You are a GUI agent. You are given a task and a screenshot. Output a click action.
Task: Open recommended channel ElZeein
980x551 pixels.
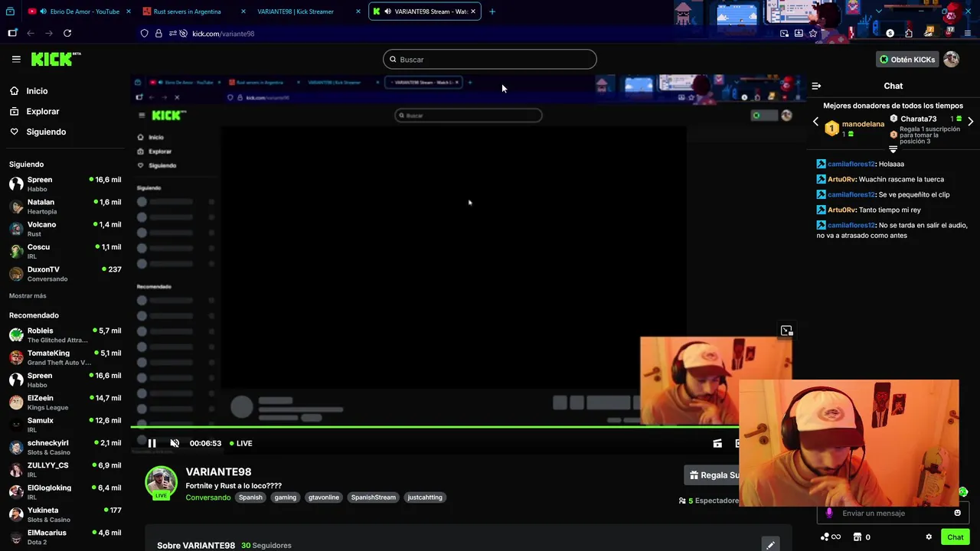(65, 403)
